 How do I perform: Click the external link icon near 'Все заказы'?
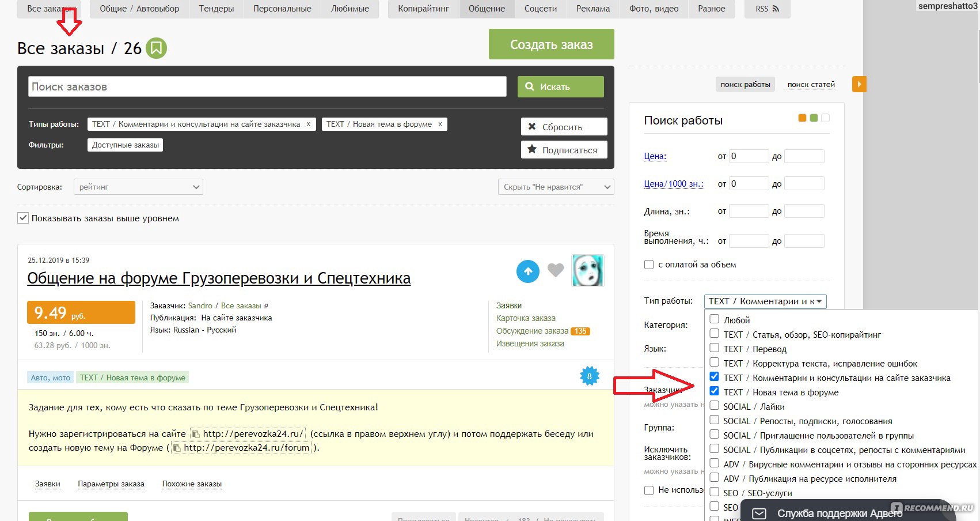pos(265,306)
